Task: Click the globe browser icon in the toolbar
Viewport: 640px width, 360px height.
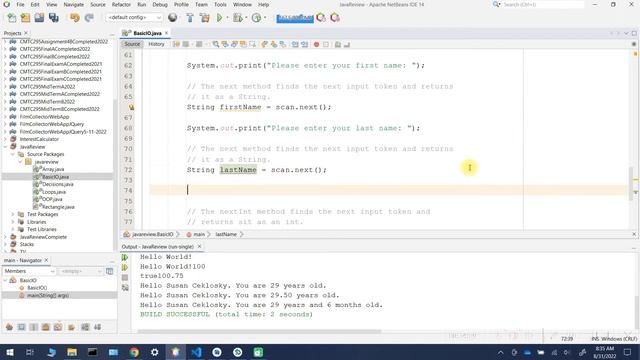Action: point(173,18)
